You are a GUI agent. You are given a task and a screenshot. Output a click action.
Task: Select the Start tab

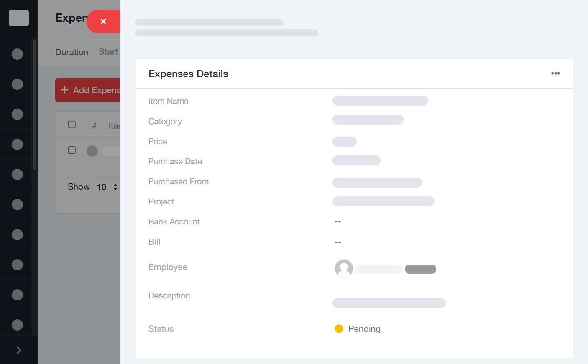tap(108, 52)
